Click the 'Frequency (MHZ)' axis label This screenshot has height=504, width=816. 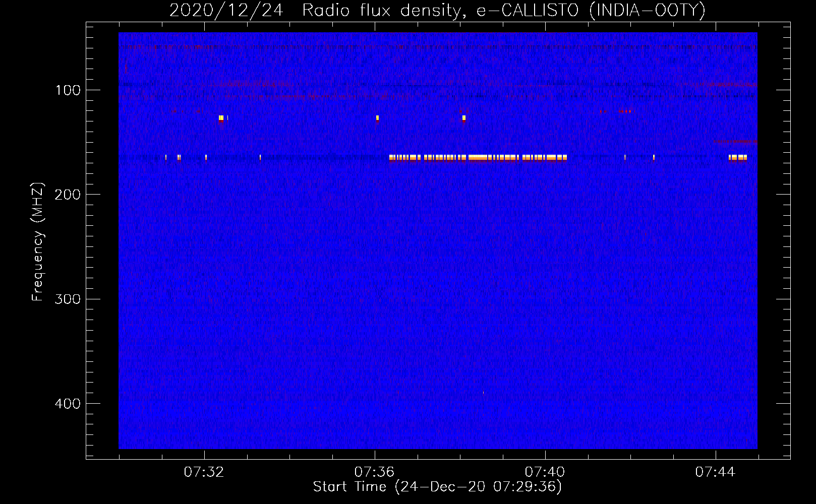point(38,242)
